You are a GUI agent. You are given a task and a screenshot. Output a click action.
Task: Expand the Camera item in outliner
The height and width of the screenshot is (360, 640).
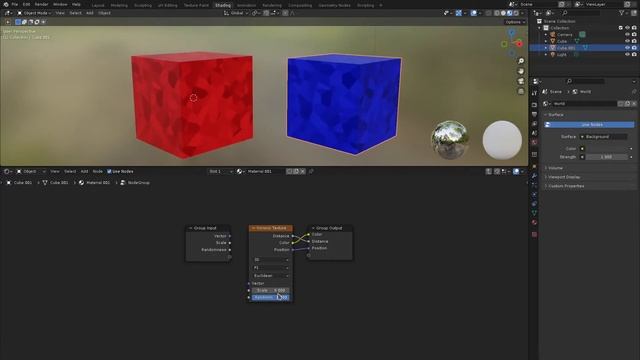pyautogui.click(x=546, y=35)
